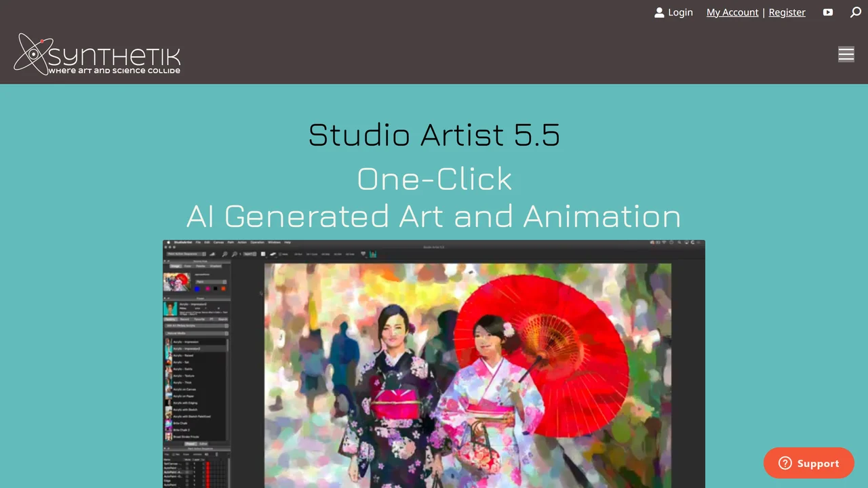This screenshot has width=868, height=488.
Task: Click Help menu in Studio Artist screenshot
Action: tap(288, 243)
